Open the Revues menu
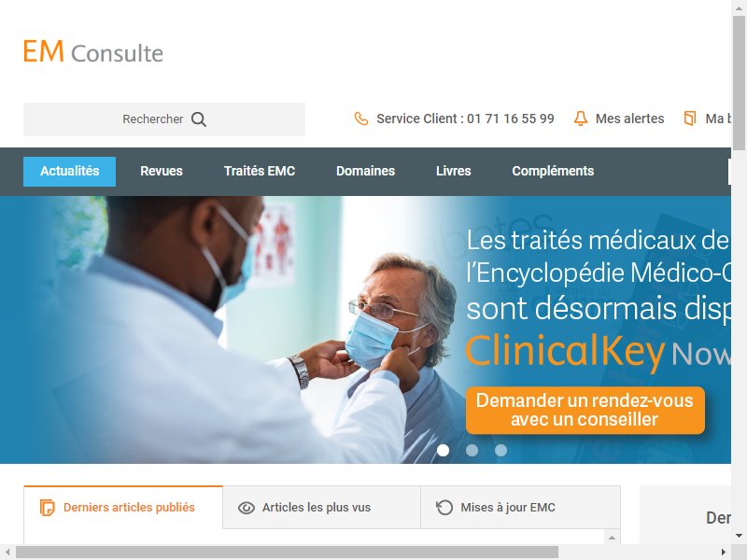747x560 pixels. pyautogui.click(x=162, y=171)
